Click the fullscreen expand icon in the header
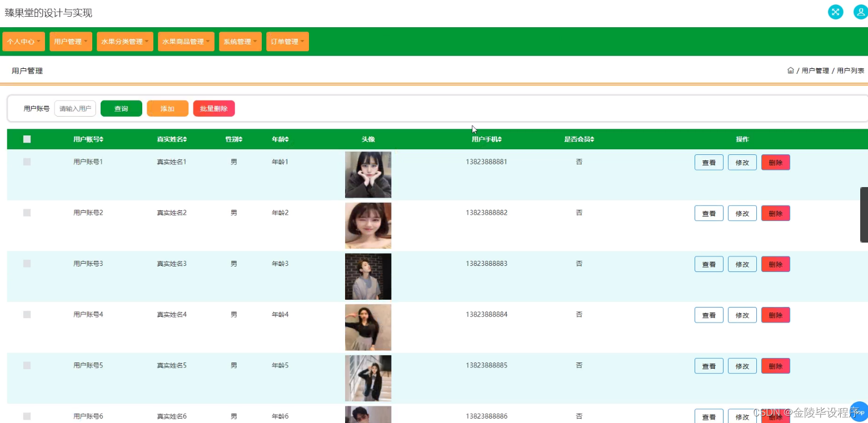868x423 pixels. pyautogui.click(x=835, y=12)
